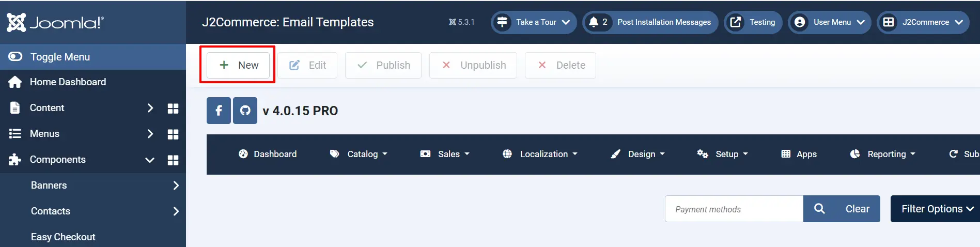This screenshot has width=980, height=247.
Task: Click the Components puzzle icon
Action: pos(15,160)
